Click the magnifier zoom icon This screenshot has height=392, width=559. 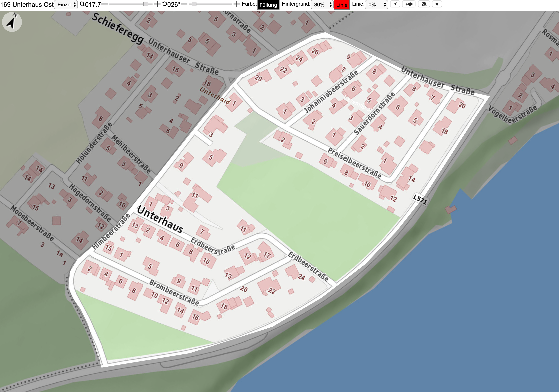pyautogui.click(x=82, y=4)
